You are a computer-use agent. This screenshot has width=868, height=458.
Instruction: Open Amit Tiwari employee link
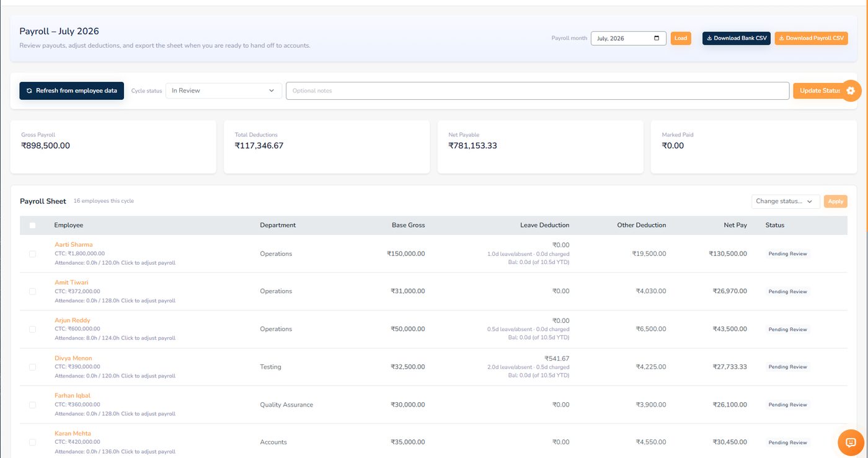pyautogui.click(x=71, y=283)
